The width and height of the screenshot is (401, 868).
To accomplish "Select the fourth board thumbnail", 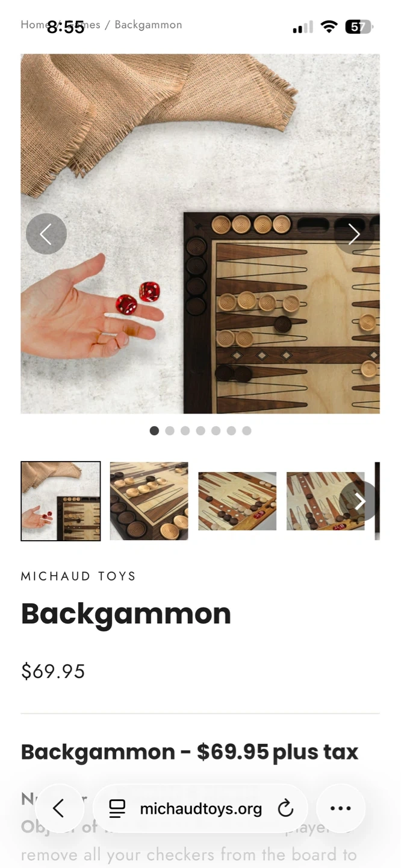I will 325,501.
